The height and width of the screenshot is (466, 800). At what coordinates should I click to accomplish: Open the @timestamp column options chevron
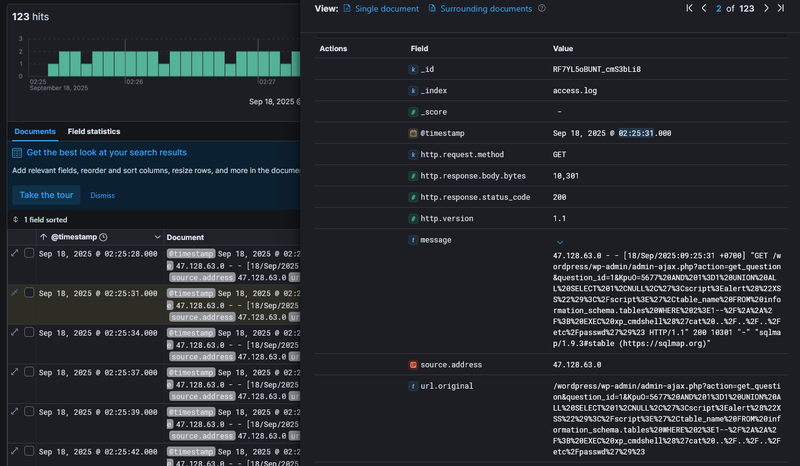tap(157, 237)
